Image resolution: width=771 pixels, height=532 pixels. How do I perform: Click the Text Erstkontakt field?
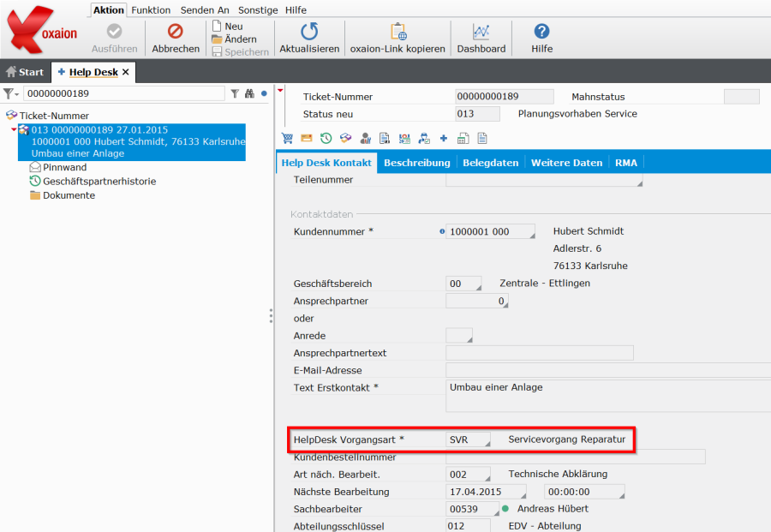tap(608, 395)
